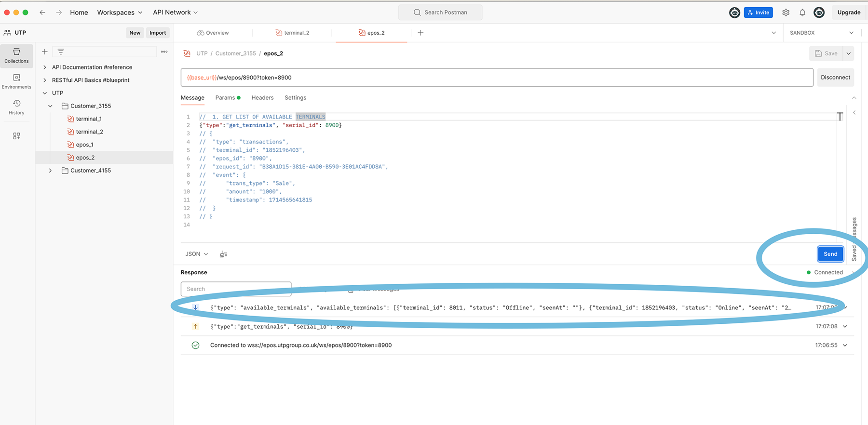Viewport: 868px width, 425px height.
Task: Select epos_1 in the collection tree
Action: [84, 145]
